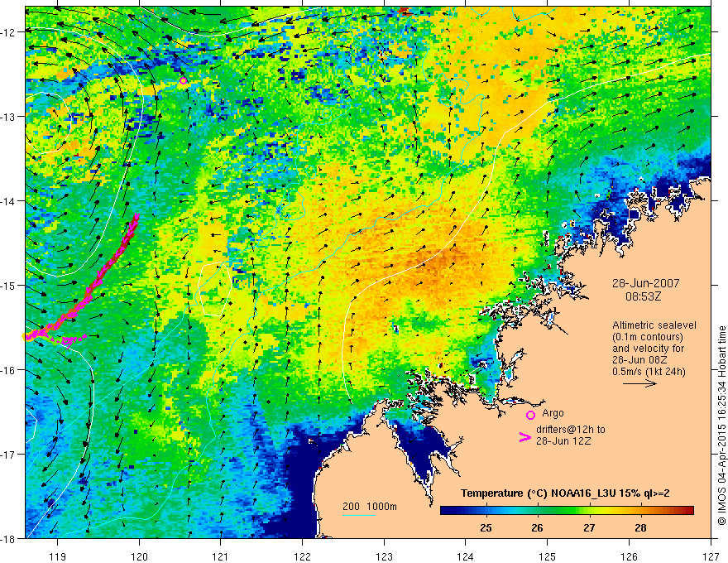
Task: Select the '08:53Z' time text
Action: click(643, 296)
